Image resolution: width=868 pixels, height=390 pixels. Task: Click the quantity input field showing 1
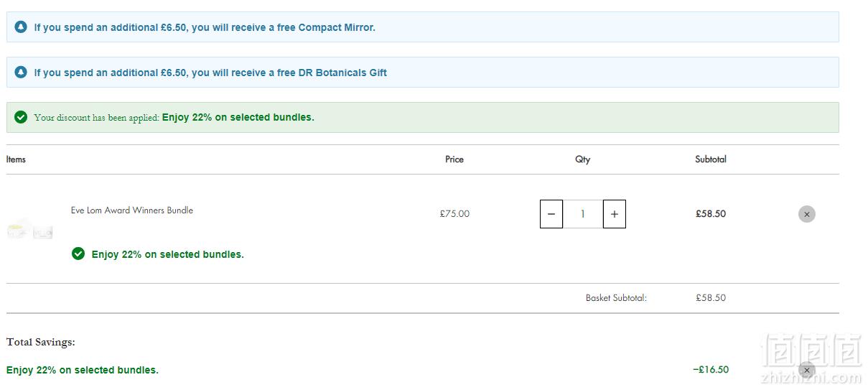(x=582, y=214)
